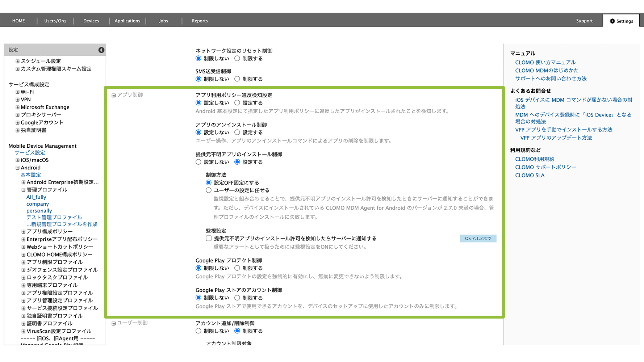This screenshot has width=644, height=362.
Task: Expand the Wi-Fi tree node plus icon
Action: coord(17,92)
